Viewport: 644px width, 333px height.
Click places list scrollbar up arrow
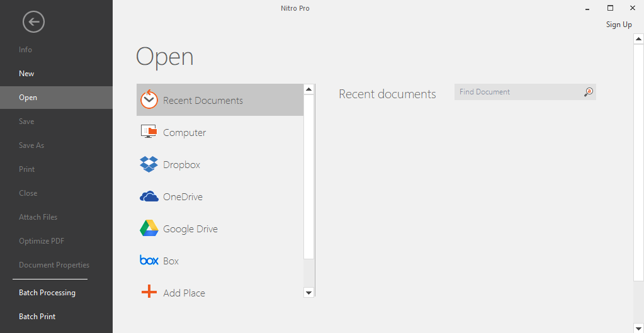309,89
